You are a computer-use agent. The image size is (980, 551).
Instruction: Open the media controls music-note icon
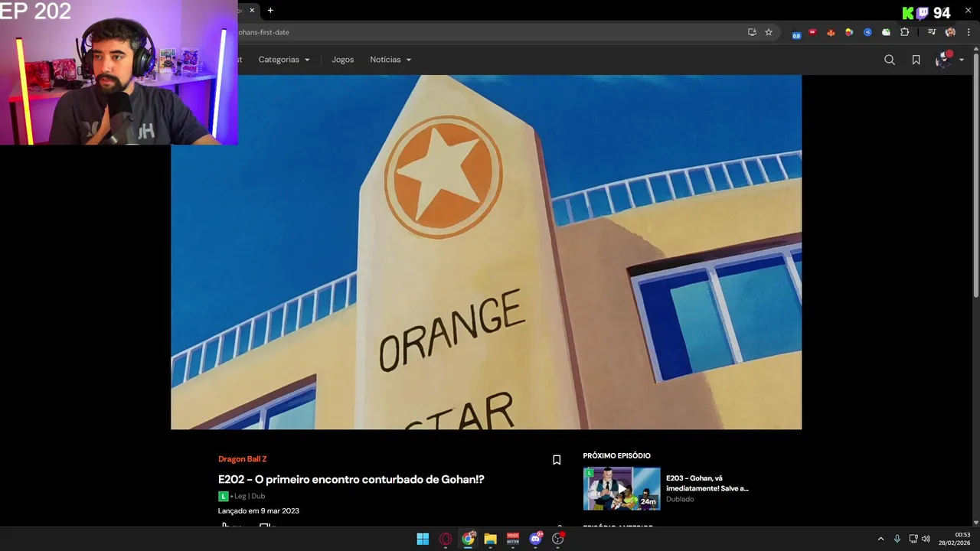click(932, 32)
